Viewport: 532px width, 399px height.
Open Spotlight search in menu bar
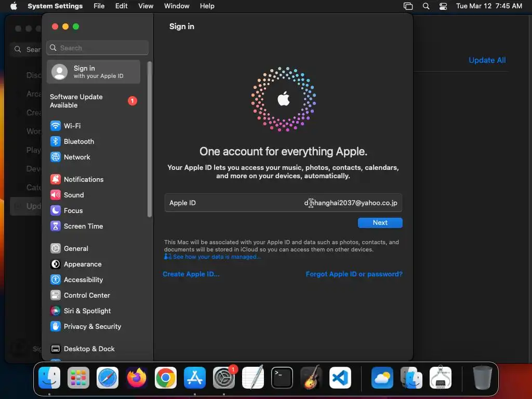point(426,6)
